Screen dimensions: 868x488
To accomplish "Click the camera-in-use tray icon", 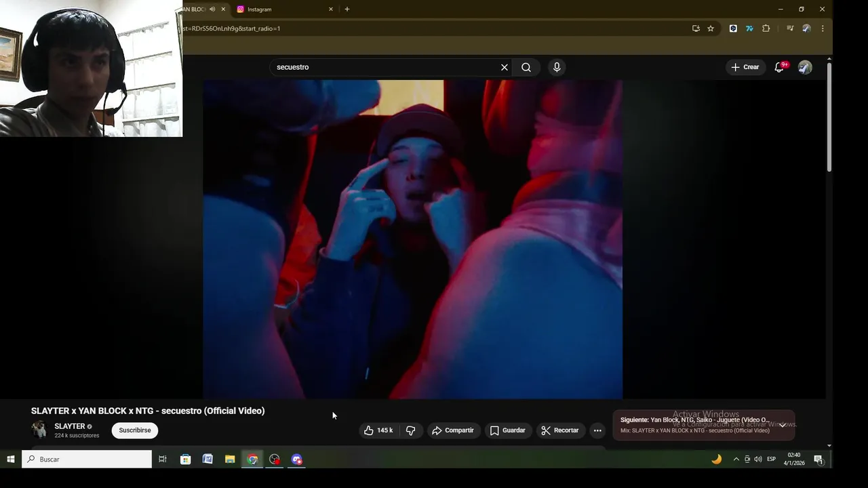I will (747, 459).
